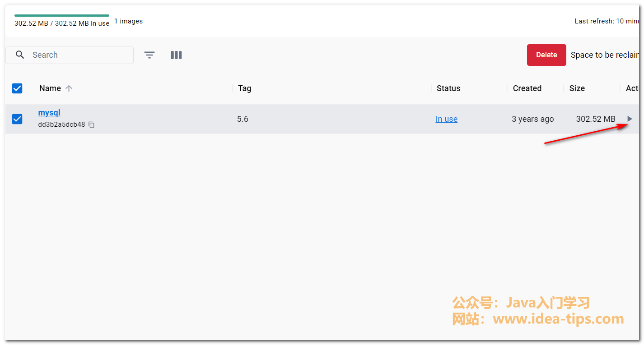Sort images by Tag column
This screenshot has width=644, height=345.
tap(245, 88)
